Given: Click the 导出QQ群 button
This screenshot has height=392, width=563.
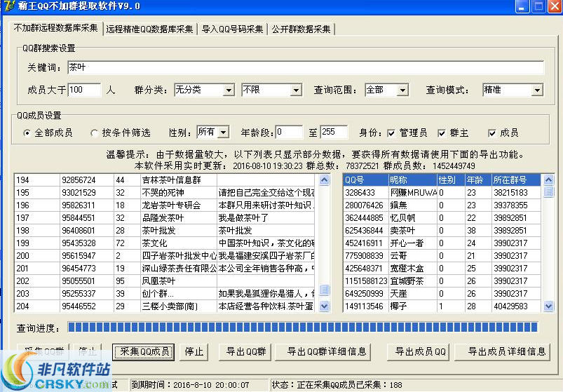Looking at the screenshot, I should [245, 351].
